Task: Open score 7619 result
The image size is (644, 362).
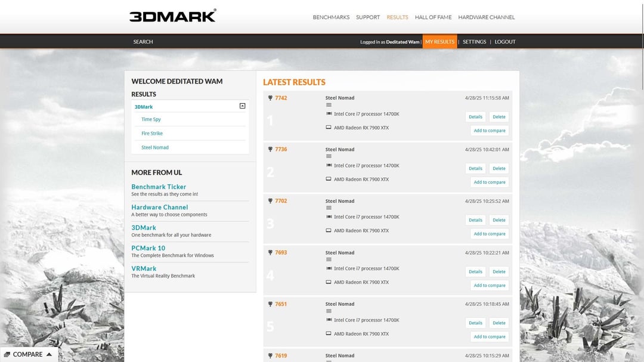Action: pos(281,355)
